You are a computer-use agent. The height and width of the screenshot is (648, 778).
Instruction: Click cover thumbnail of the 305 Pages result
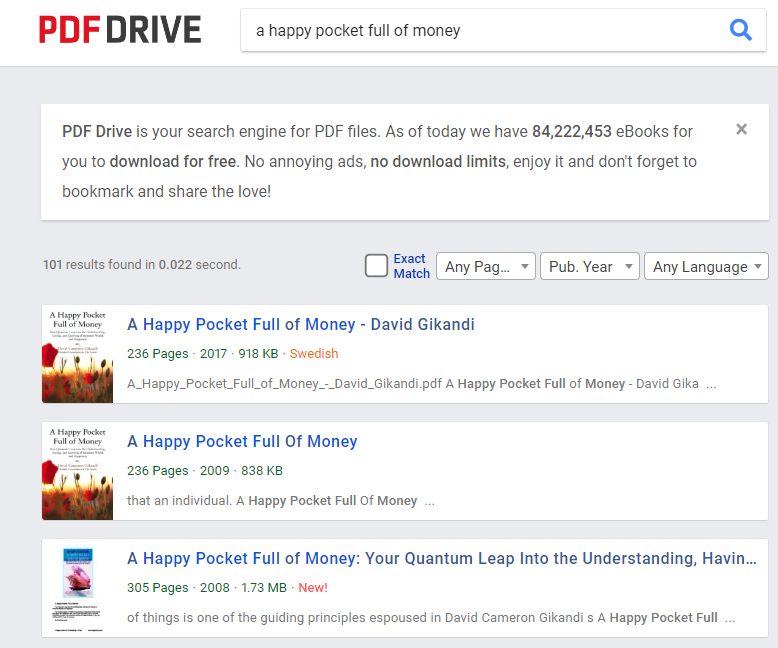[78, 588]
